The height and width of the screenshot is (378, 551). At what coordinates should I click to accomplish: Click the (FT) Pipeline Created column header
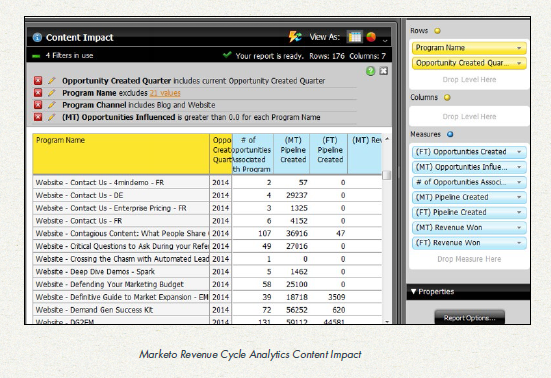[x=329, y=154]
